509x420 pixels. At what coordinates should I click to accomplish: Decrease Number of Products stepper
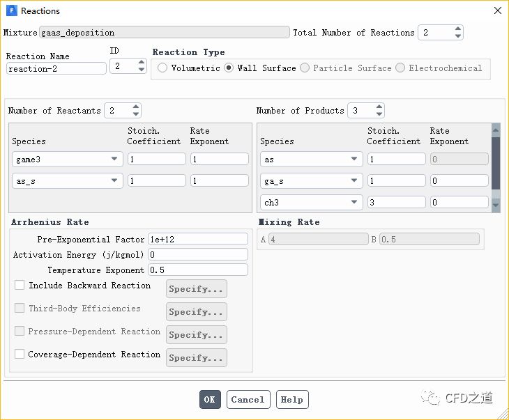click(x=379, y=114)
